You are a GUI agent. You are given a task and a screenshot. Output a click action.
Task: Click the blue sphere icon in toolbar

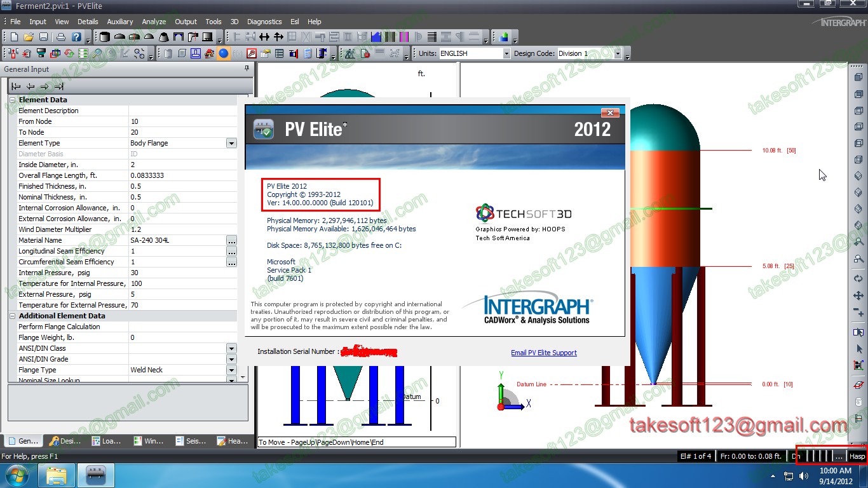[x=223, y=53]
